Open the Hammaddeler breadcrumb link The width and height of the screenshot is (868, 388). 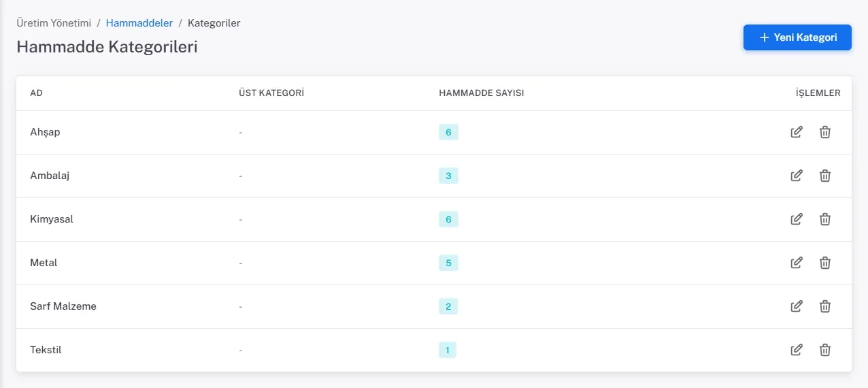point(139,23)
